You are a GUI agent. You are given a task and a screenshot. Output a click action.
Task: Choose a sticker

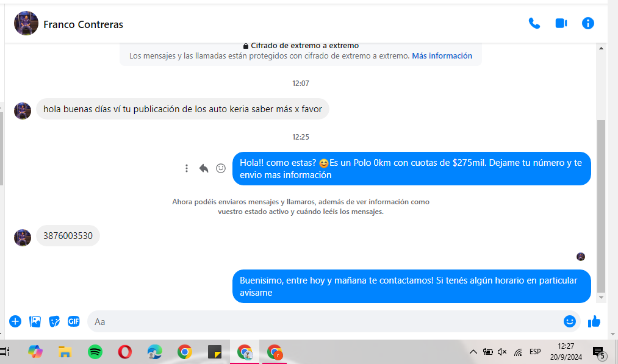(54, 321)
